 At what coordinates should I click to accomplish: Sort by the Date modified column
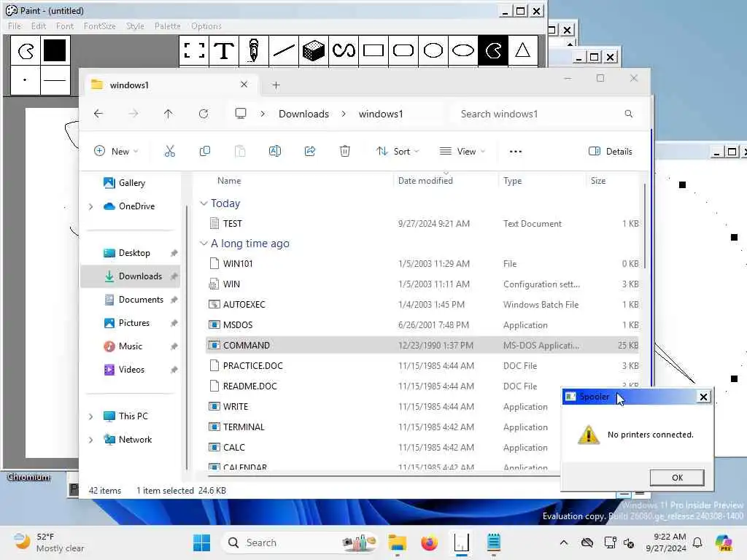tap(425, 181)
